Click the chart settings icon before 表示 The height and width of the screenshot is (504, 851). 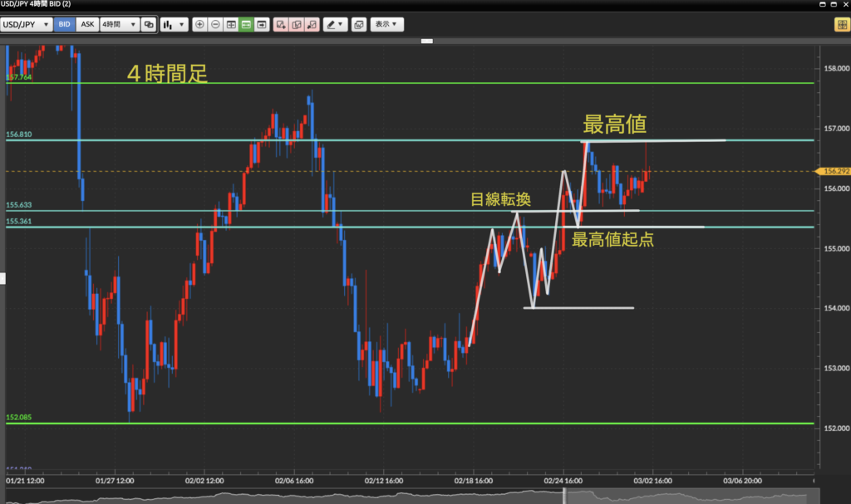coord(358,25)
